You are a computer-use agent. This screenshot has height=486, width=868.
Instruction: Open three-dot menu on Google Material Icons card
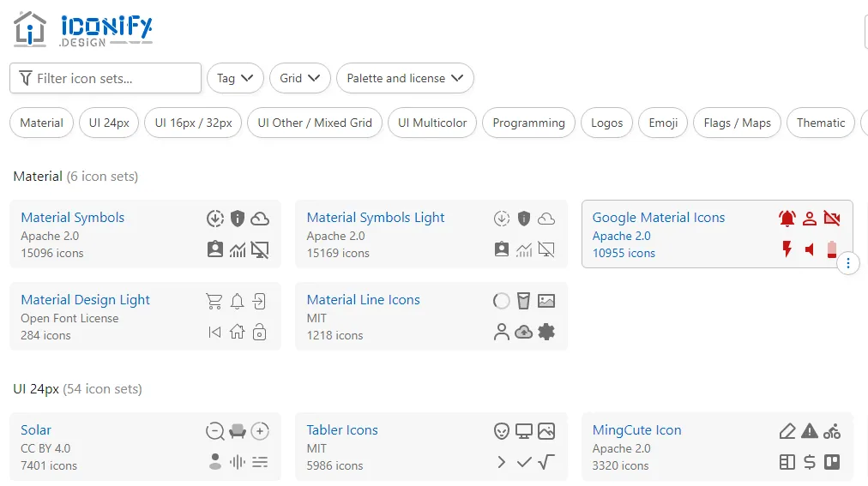[847, 263]
